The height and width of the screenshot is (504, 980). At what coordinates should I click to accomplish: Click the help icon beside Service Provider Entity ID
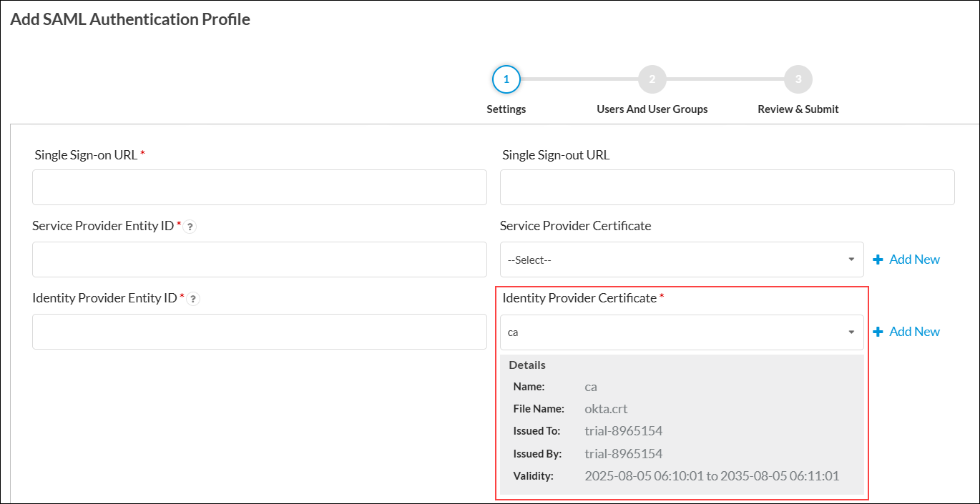[189, 226]
